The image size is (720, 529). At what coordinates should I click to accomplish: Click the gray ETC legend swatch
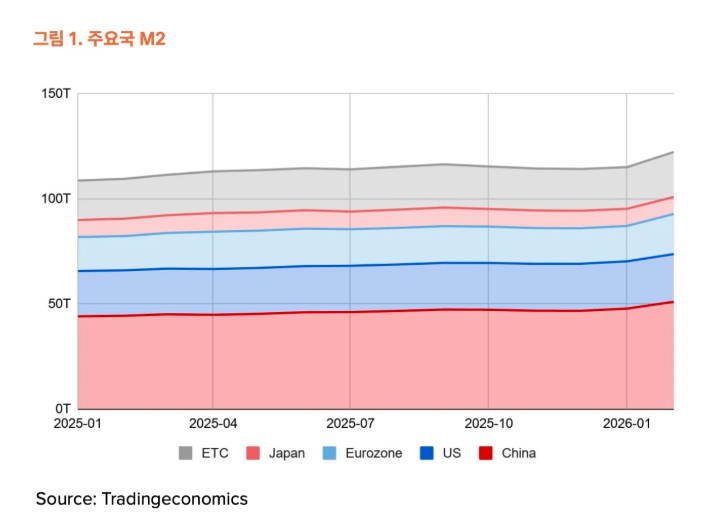tap(186, 453)
